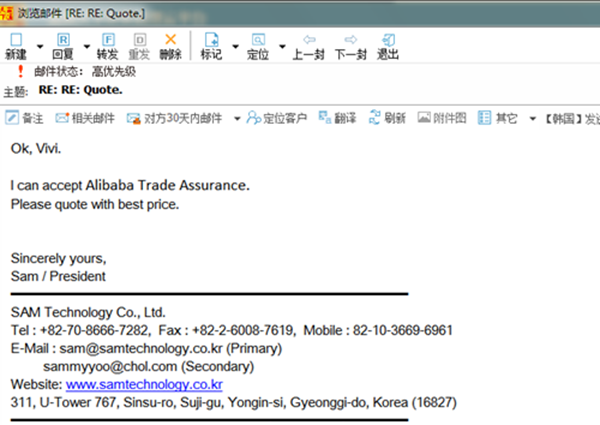Open the 标记 dropdown arrow
600x425 pixels.
[x=235, y=47]
